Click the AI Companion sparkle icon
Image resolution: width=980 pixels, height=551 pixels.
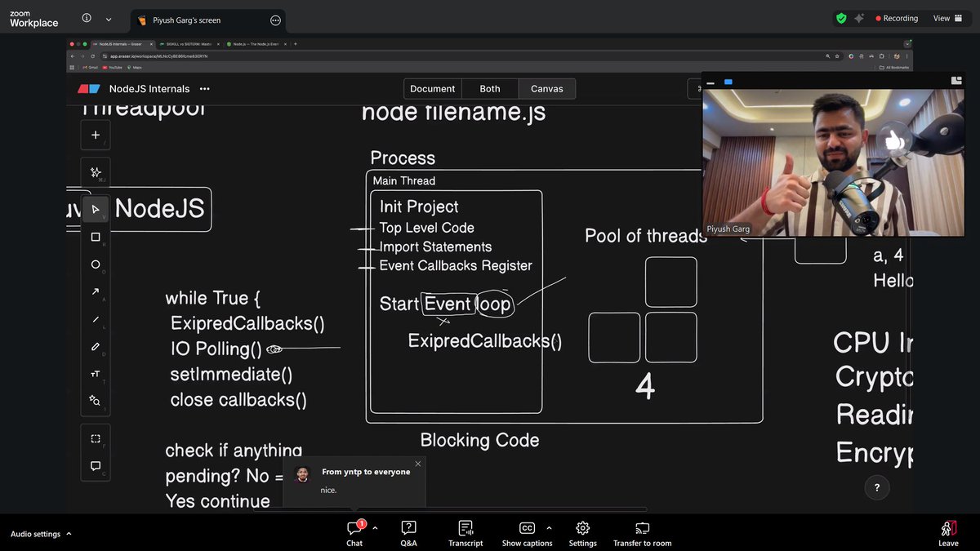(859, 18)
